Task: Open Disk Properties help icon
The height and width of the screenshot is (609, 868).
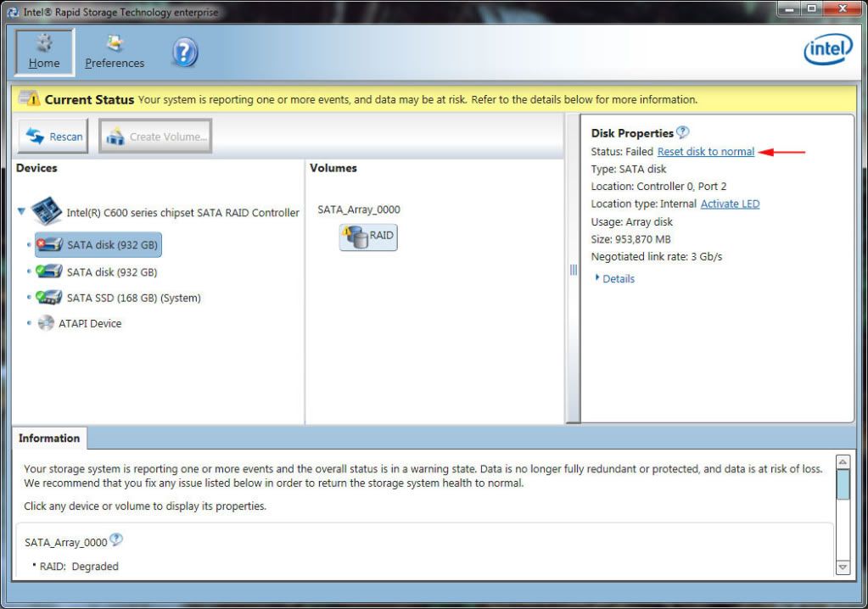Action: point(683,132)
